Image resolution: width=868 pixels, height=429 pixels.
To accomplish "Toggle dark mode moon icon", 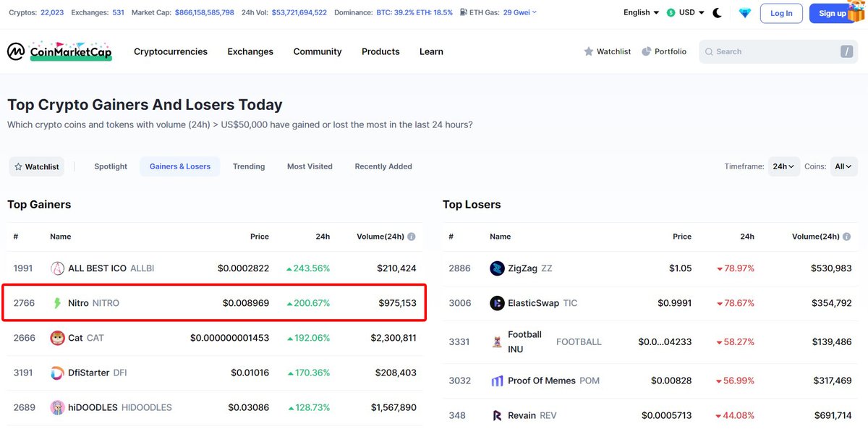I will click(718, 13).
